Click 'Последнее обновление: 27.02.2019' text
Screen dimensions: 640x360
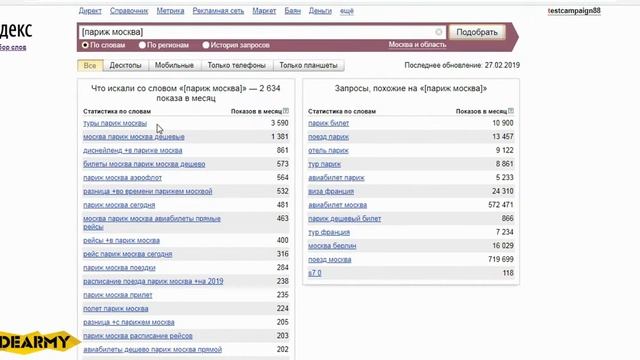pos(462,65)
